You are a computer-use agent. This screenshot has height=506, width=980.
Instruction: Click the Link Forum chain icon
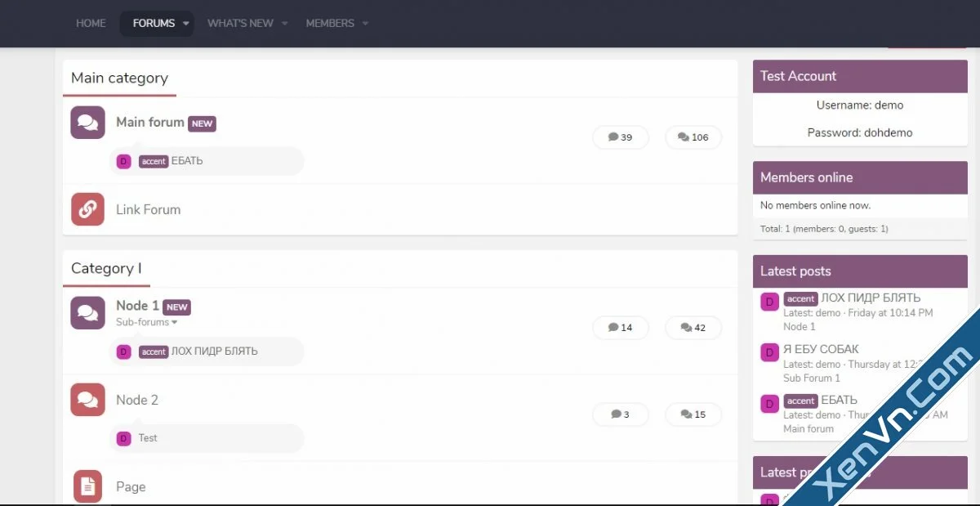(x=87, y=209)
